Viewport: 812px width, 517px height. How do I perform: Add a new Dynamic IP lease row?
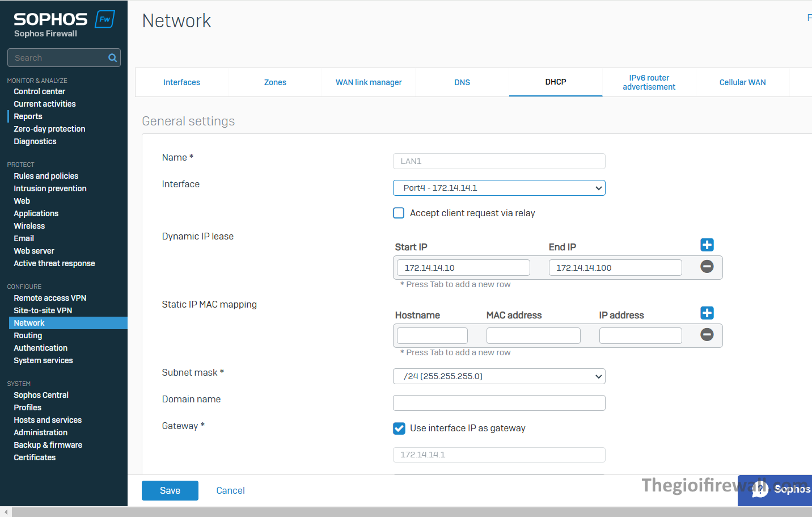pos(707,245)
